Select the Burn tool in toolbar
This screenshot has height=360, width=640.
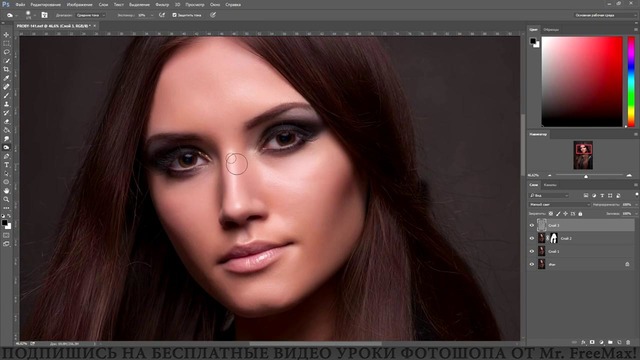[6, 147]
